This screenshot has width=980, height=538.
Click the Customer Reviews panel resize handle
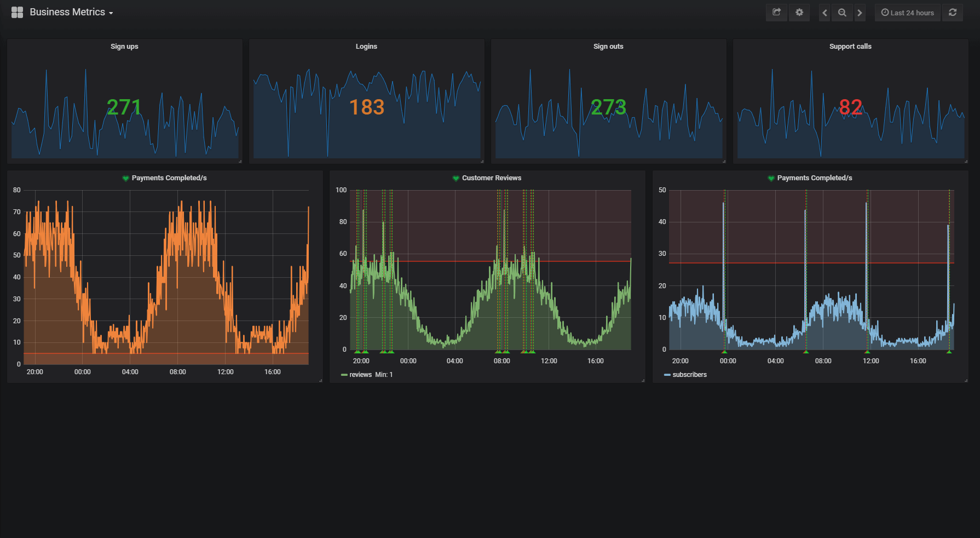pos(643,380)
